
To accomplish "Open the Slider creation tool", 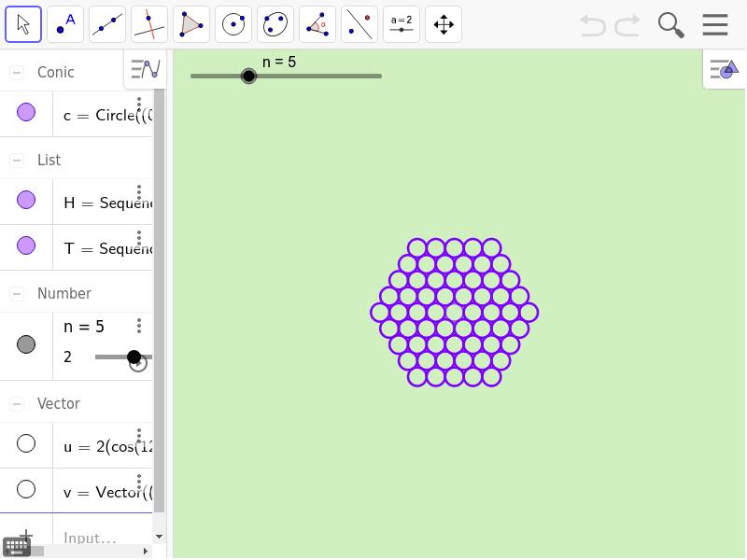I will click(x=401, y=24).
